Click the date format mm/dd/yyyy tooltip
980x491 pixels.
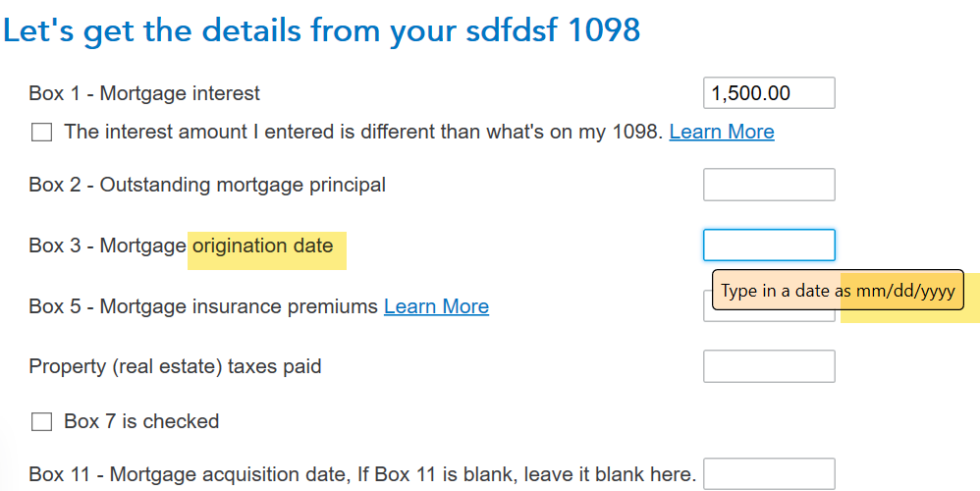coord(838,291)
